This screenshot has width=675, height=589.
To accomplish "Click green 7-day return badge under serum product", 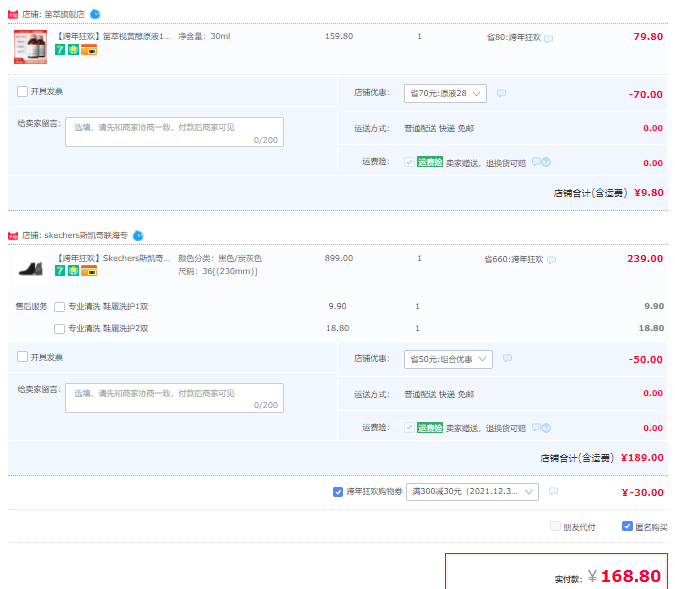I will click(x=60, y=50).
